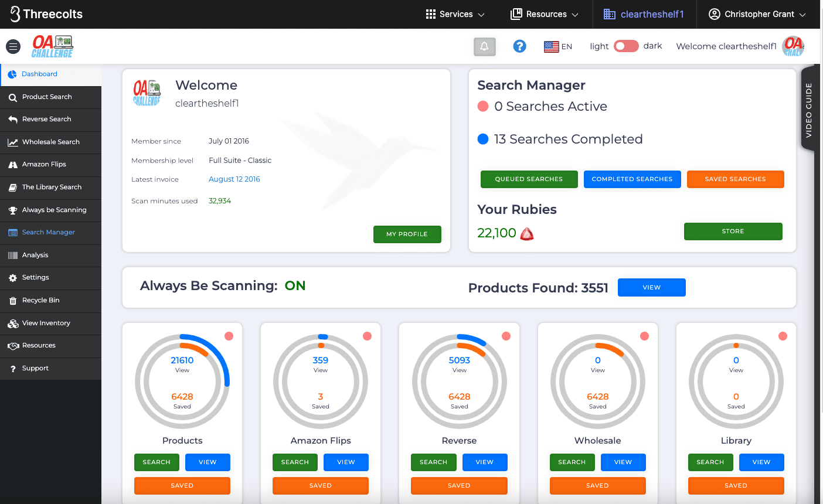This screenshot has height=504, width=823.
Task: Open help via the question mark icon
Action: point(519,46)
